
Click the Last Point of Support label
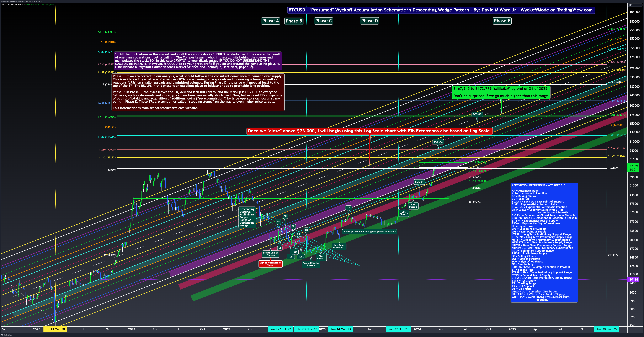[x=339, y=246]
